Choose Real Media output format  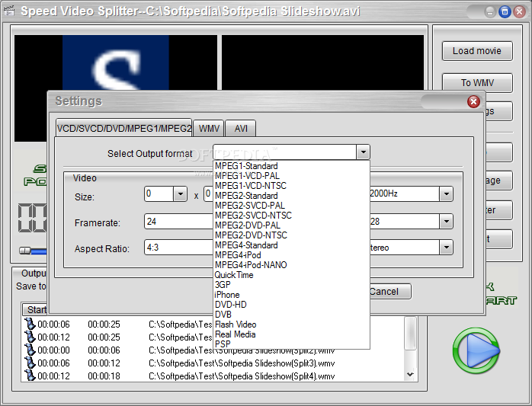tap(292, 334)
